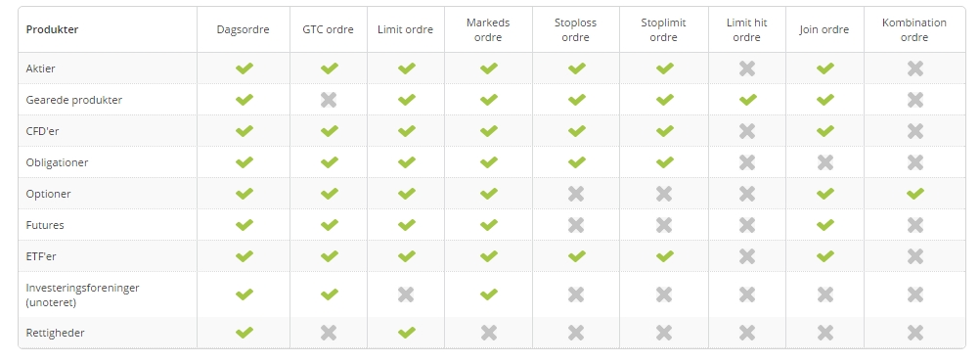
Task: Click the Dagsordre column header
Action: [244, 29]
